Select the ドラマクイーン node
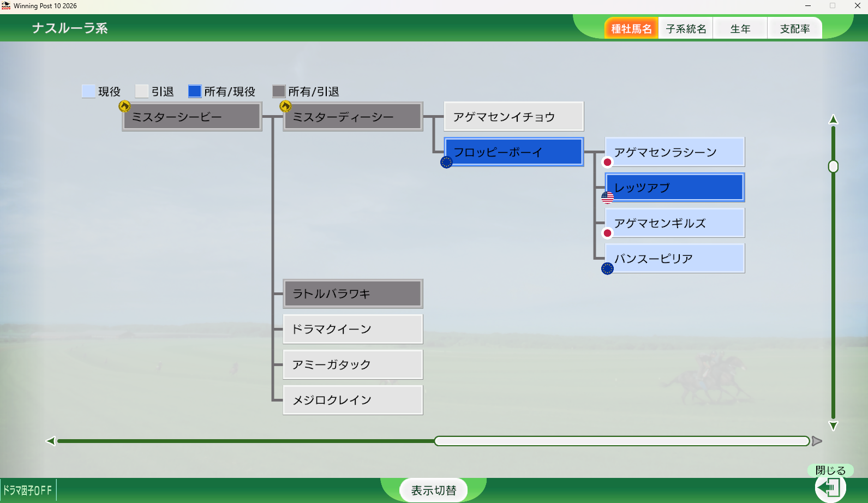The image size is (868, 503). [353, 329]
